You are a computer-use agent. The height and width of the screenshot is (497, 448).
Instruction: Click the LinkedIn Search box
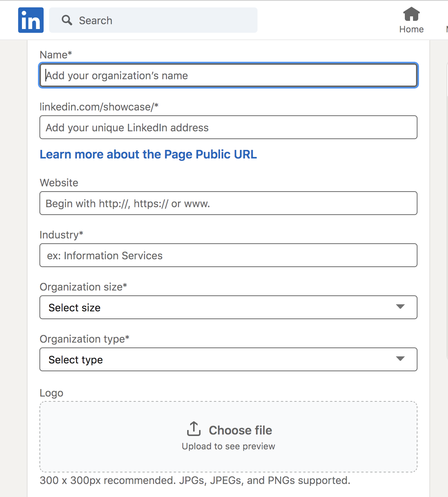pos(153,20)
